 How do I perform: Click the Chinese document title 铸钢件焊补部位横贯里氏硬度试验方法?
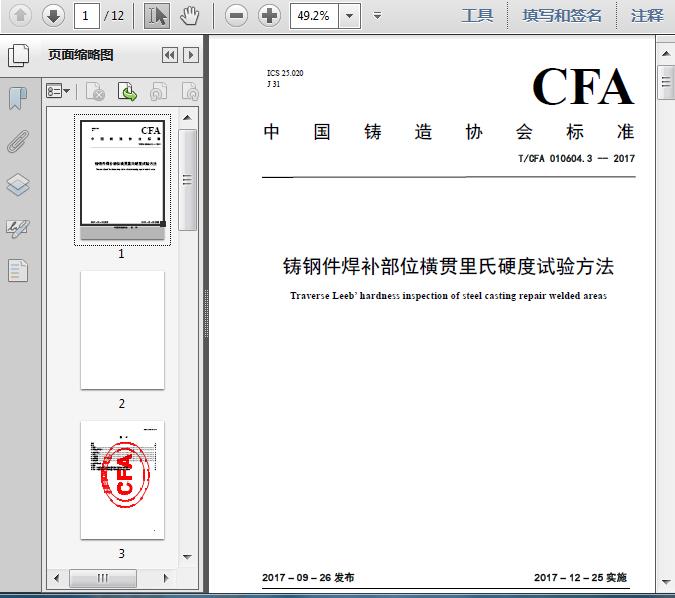coord(448,266)
